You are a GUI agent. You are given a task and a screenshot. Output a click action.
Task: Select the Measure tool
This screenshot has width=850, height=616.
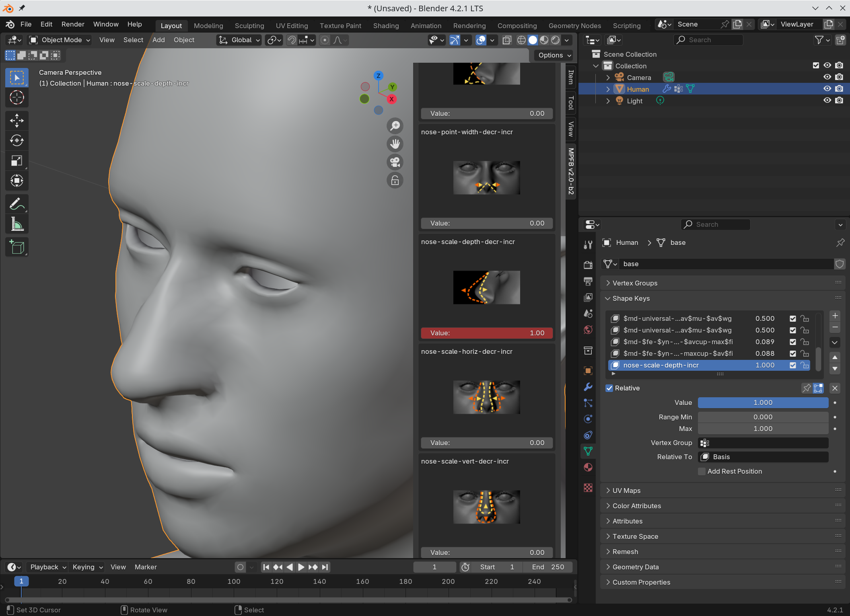pos(16,224)
